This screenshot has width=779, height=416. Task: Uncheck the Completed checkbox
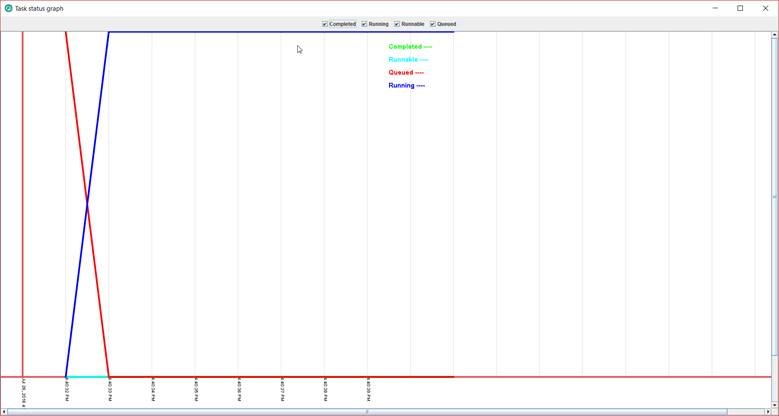(x=325, y=24)
